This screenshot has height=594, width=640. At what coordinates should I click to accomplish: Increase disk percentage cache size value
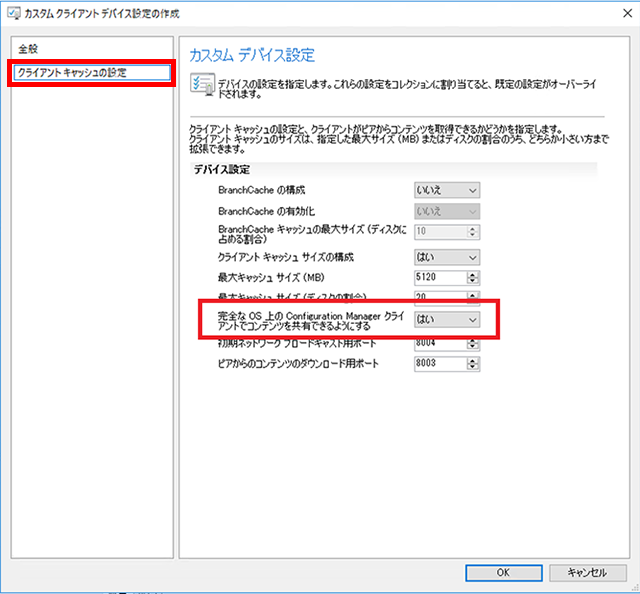click(474, 295)
